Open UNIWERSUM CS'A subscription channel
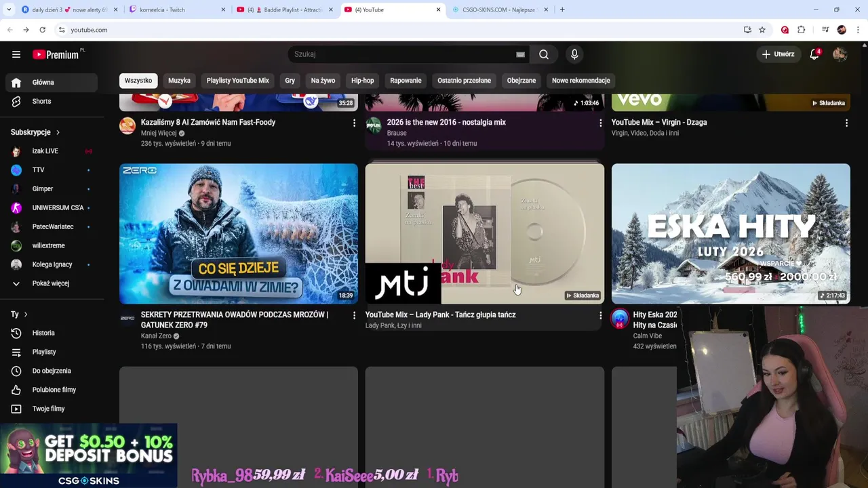The width and height of the screenshot is (868, 488). pos(52,208)
